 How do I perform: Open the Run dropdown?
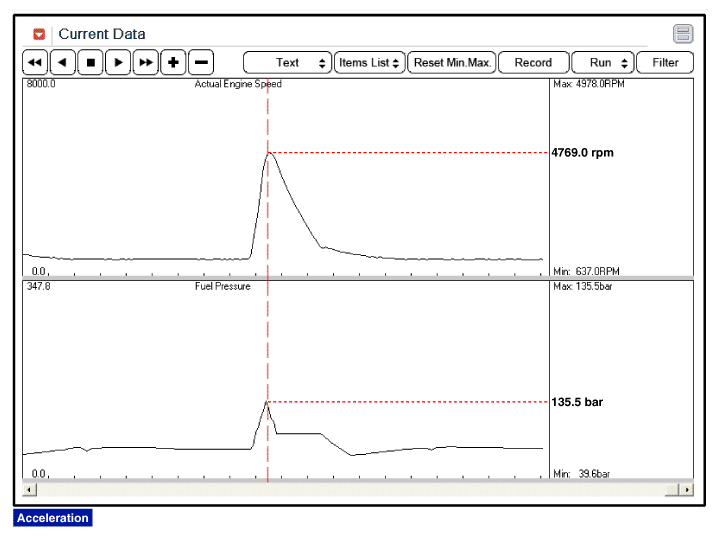click(602, 62)
